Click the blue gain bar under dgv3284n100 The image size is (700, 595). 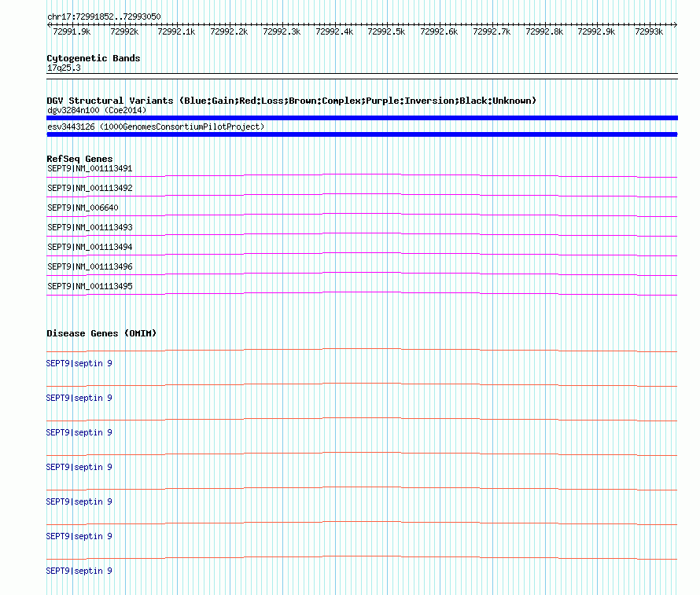click(362, 118)
